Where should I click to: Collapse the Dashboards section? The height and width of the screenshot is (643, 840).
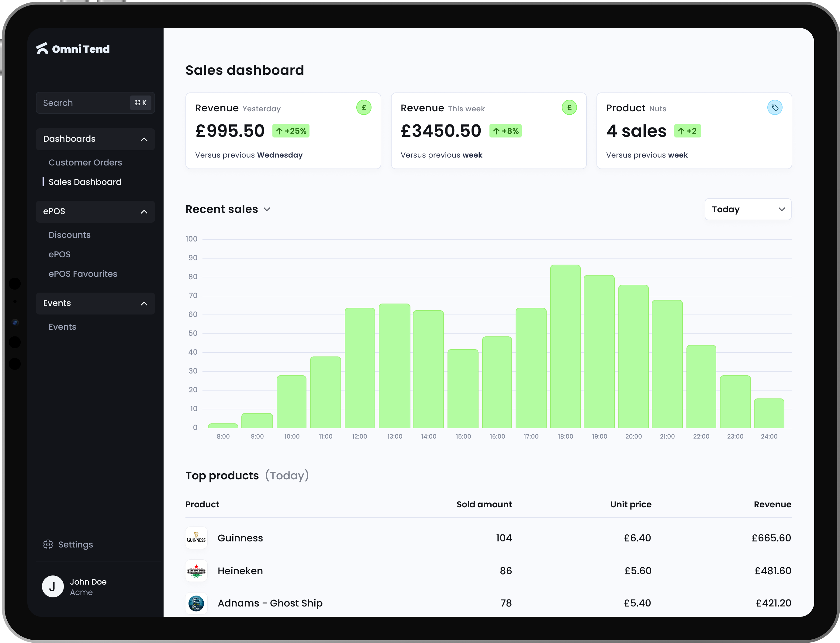pyautogui.click(x=144, y=139)
